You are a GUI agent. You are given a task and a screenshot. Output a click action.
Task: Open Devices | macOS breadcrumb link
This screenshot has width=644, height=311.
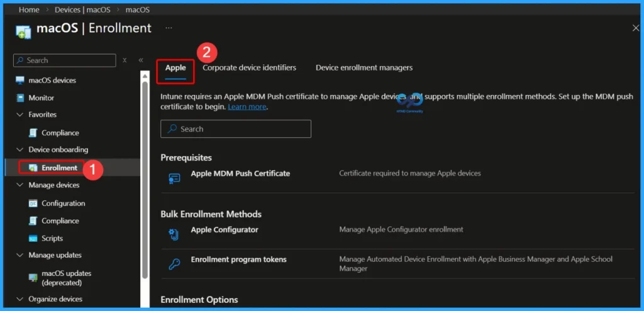tap(82, 9)
